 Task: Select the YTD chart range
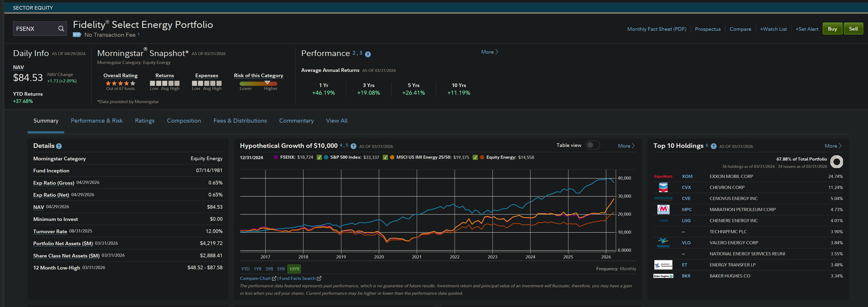tap(245, 269)
